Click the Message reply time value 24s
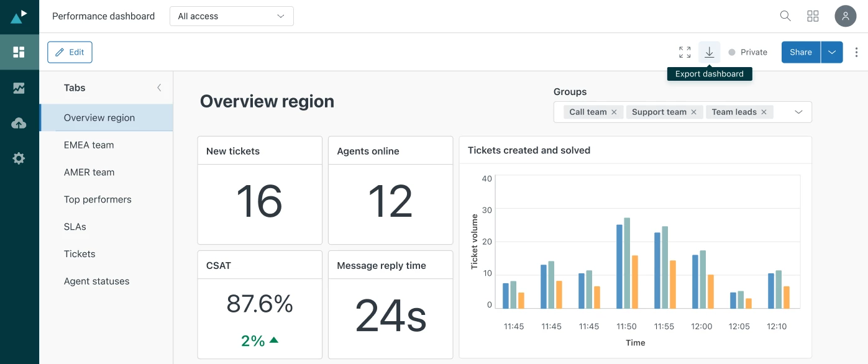Viewport: 868px width, 364px height. tap(390, 316)
